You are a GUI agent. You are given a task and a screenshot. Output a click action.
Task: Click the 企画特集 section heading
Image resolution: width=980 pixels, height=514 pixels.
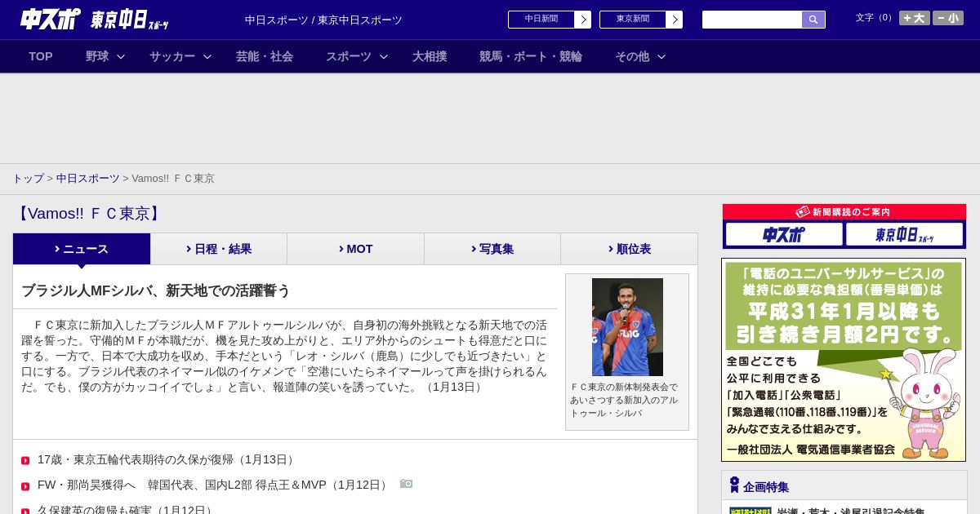[x=766, y=487]
